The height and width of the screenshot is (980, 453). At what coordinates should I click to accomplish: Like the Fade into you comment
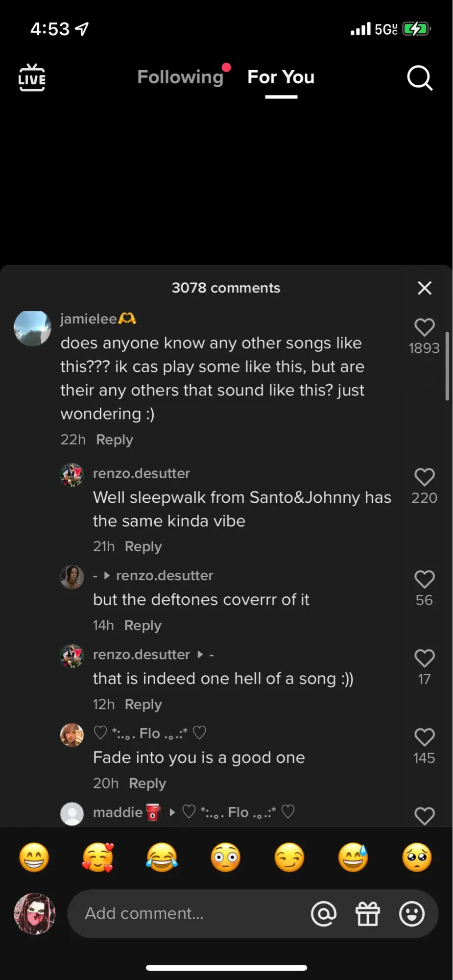[424, 737]
